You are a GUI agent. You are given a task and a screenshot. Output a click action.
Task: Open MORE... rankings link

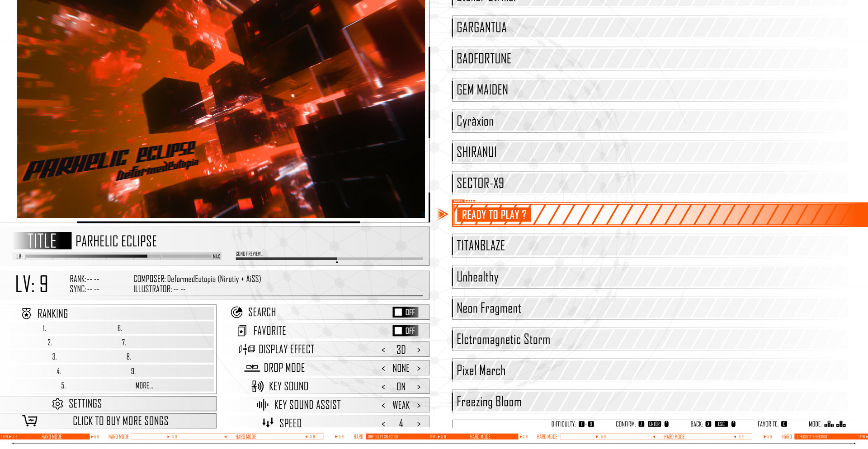144,386
